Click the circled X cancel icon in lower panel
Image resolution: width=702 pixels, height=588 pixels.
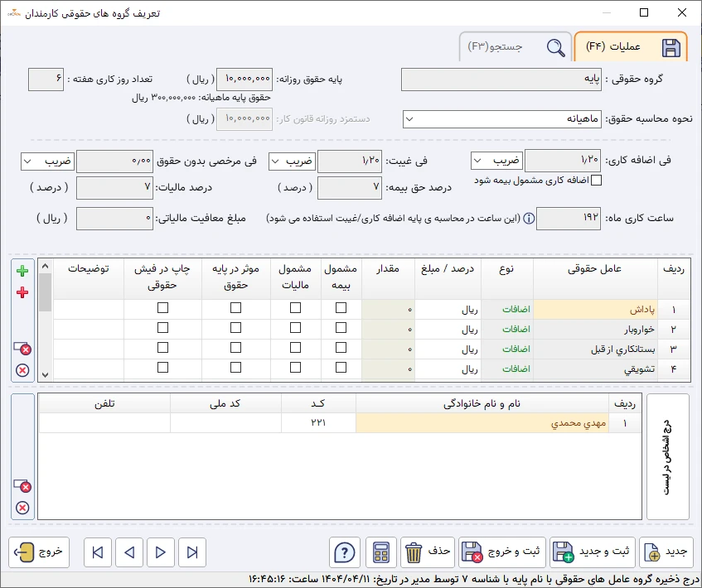pyautogui.click(x=21, y=508)
